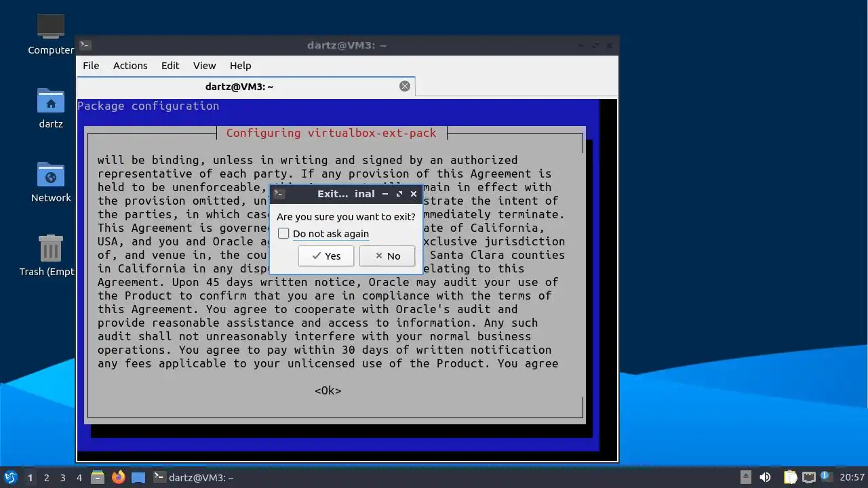Confirm exit with the Yes button
The width and height of the screenshot is (868, 488).
pyautogui.click(x=326, y=256)
